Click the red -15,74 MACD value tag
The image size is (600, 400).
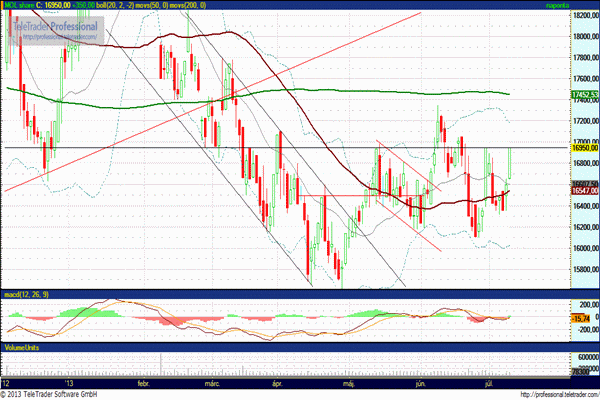[x=580, y=318]
